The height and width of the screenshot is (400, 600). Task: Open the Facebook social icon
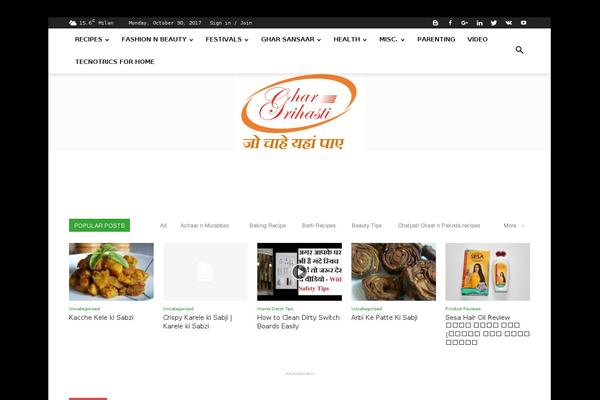click(x=450, y=23)
